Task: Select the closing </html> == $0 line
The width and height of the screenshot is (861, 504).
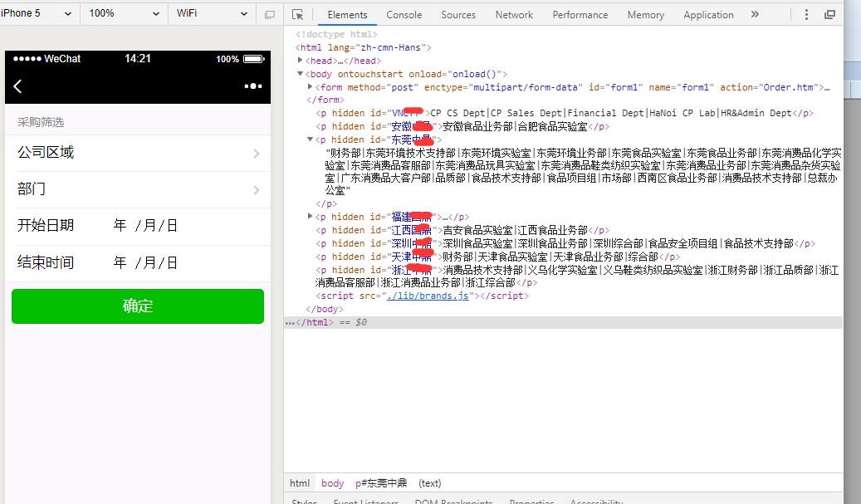Action: pyautogui.click(x=564, y=322)
